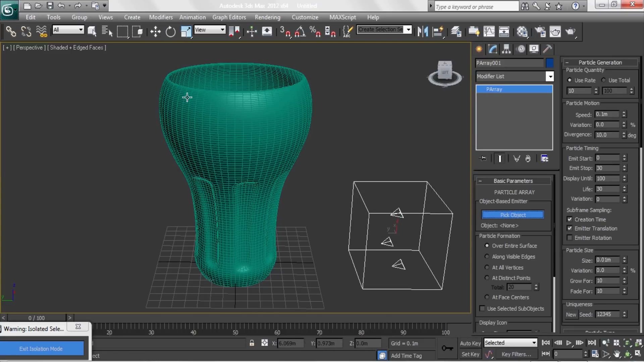The image size is (644, 362).
Task: Enable the Emitter Rotation checkbox
Action: point(570,238)
